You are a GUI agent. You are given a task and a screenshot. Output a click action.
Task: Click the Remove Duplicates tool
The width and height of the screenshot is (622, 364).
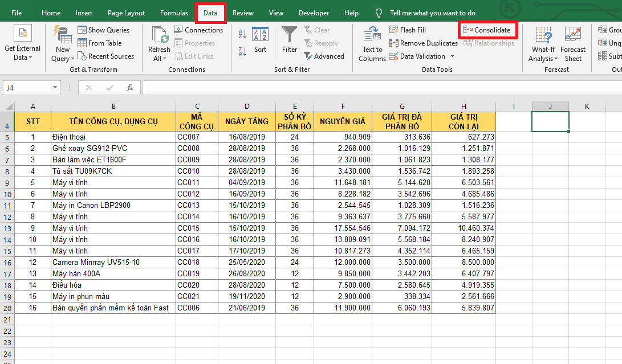424,43
